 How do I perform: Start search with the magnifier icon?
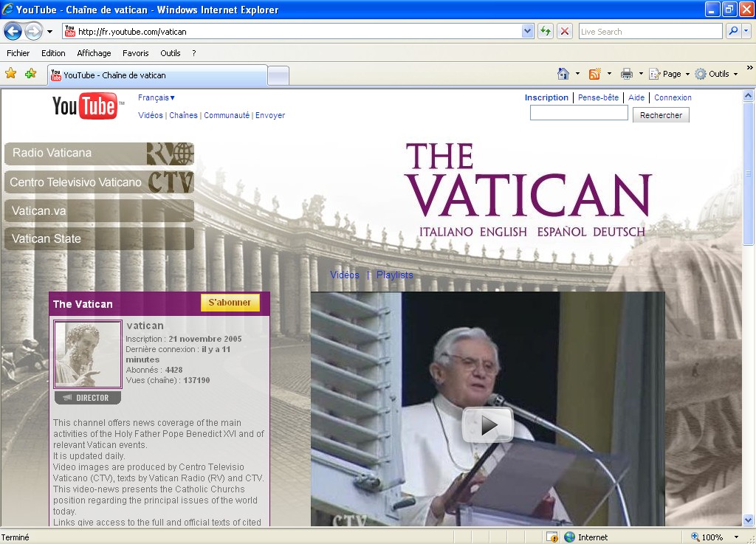[x=733, y=31]
